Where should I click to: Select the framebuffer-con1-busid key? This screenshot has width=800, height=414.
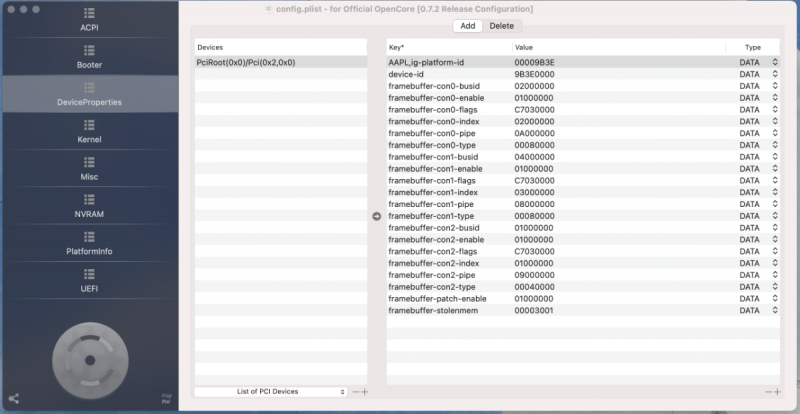pyautogui.click(x=433, y=157)
